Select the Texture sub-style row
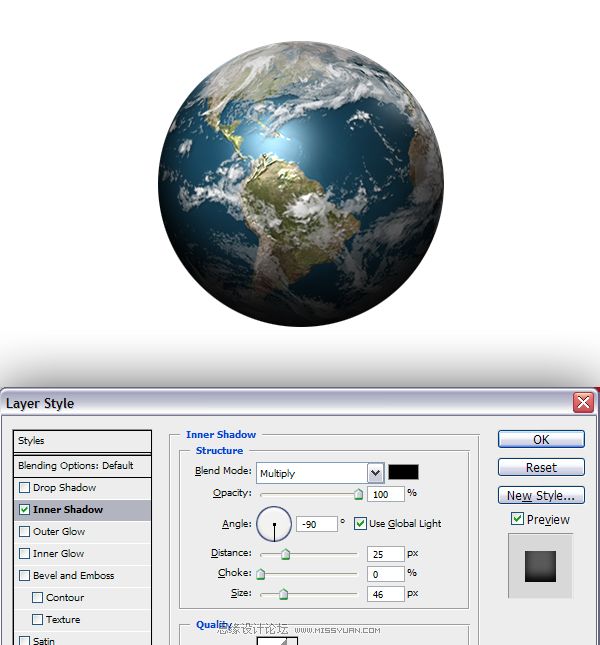This screenshot has height=645, width=600. 82,619
